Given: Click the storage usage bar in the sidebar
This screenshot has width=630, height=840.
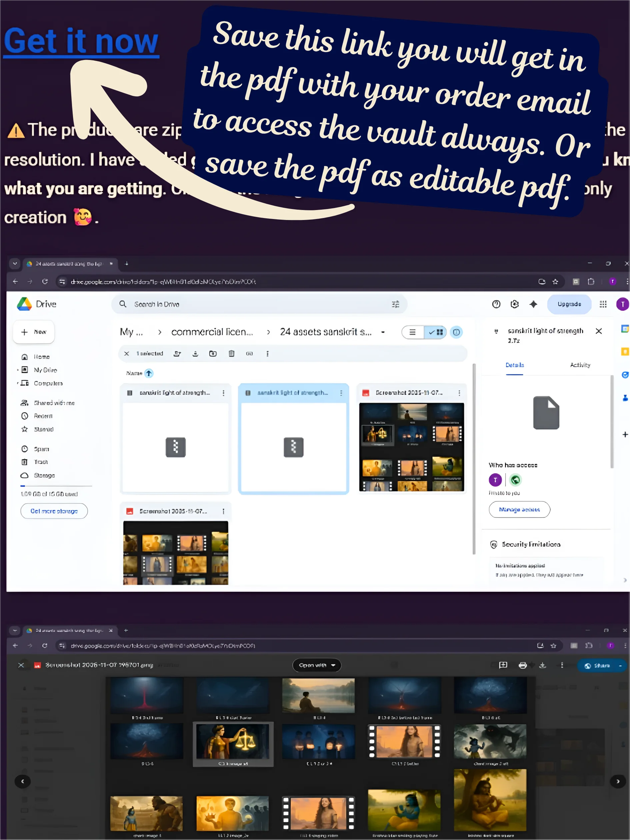Looking at the screenshot, I should (56, 486).
